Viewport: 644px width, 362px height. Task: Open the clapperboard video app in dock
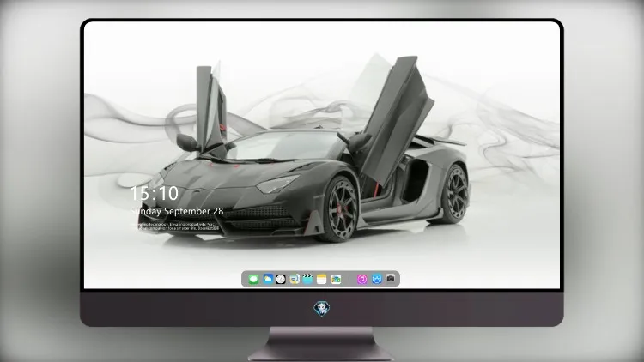point(307,279)
